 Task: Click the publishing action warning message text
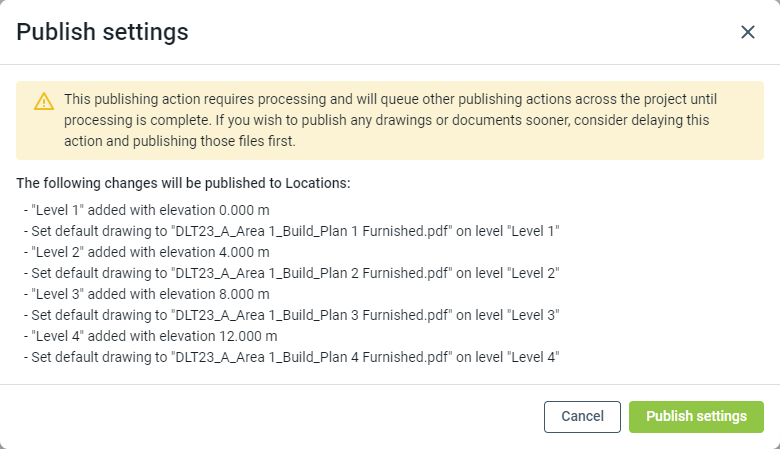point(390,121)
